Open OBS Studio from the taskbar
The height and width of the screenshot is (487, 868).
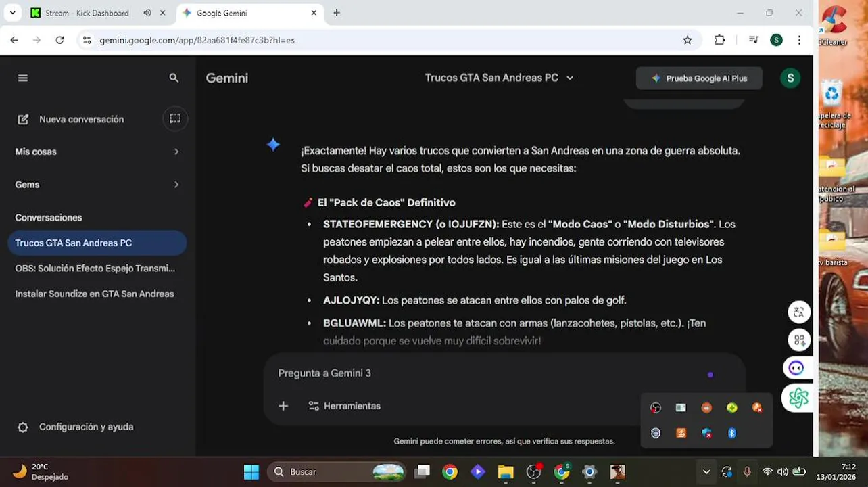534,471
